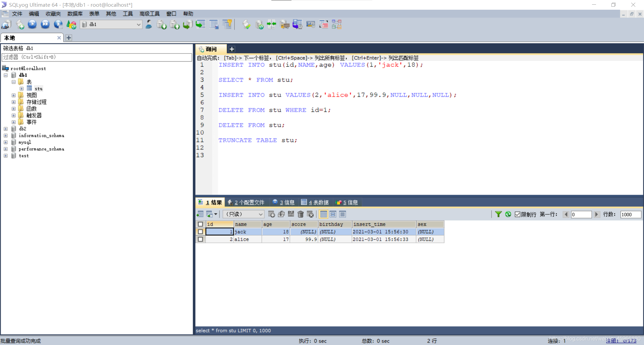
Task: Click cancel changes icon in results toolbar
Action: (x=310, y=214)
